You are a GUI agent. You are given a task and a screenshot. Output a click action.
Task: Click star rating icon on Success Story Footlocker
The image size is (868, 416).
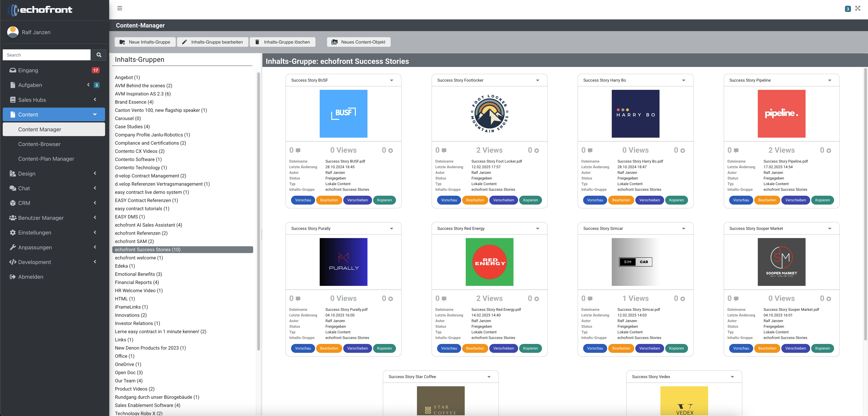[x=536, y=150]
